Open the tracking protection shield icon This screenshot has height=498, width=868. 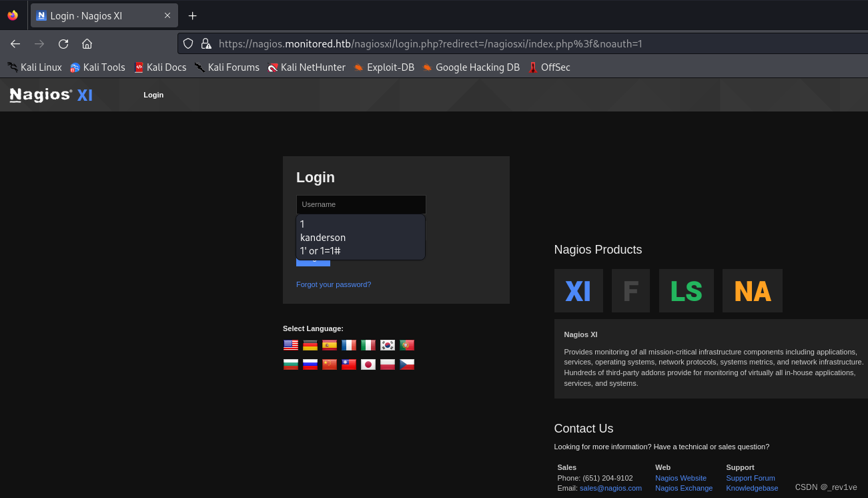tap(188, 44)
